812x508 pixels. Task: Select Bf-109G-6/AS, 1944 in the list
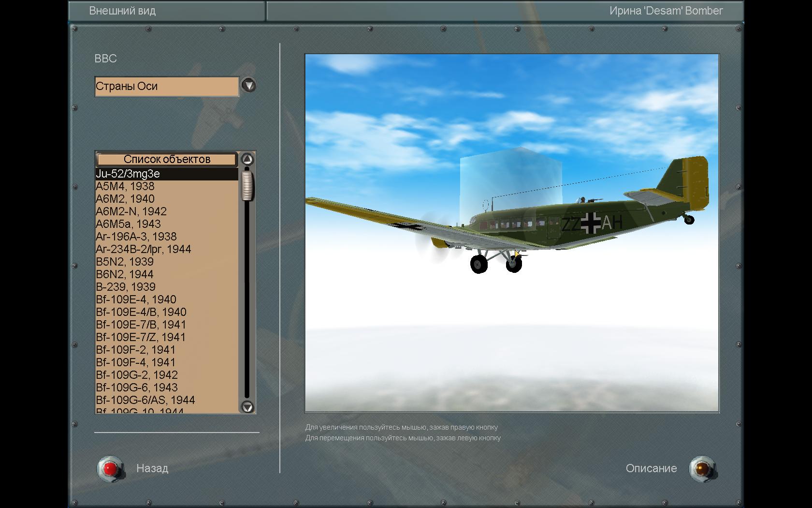point(167,400)
